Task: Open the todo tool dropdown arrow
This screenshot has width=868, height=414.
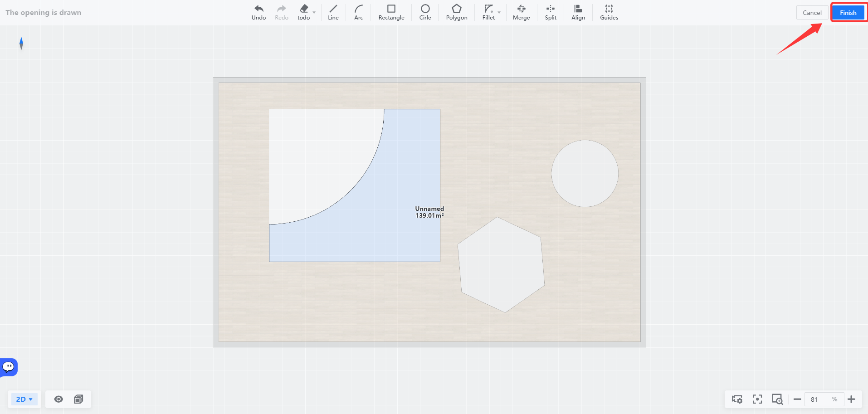Action: pos(314,12)
